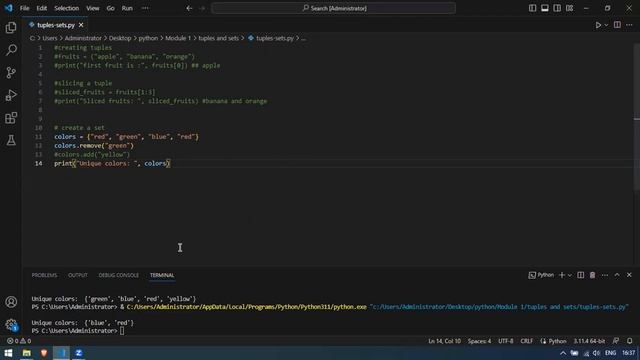Toggle the primary side bar layout
Viewport: 640px width, 360px height.
click(x=532, y=8)
